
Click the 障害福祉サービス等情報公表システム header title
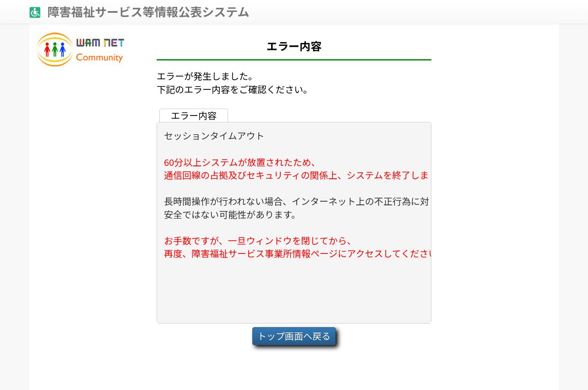[x=148, y=12]
